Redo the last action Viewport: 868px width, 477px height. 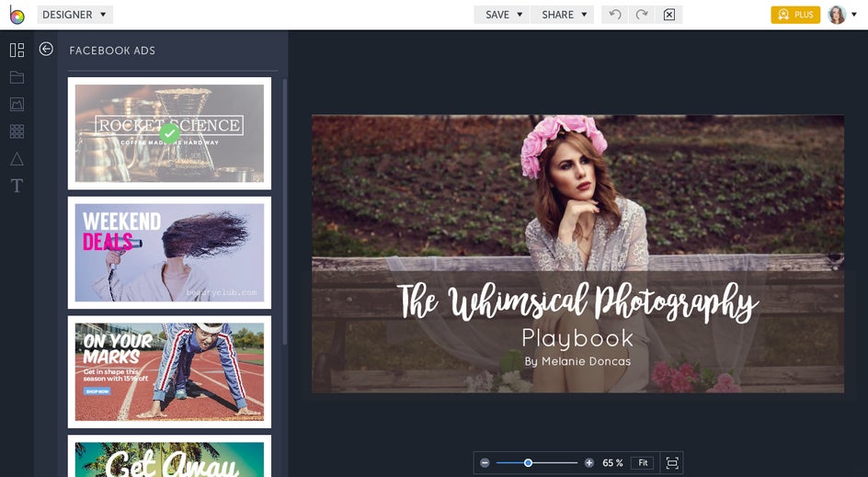point(642,15)
